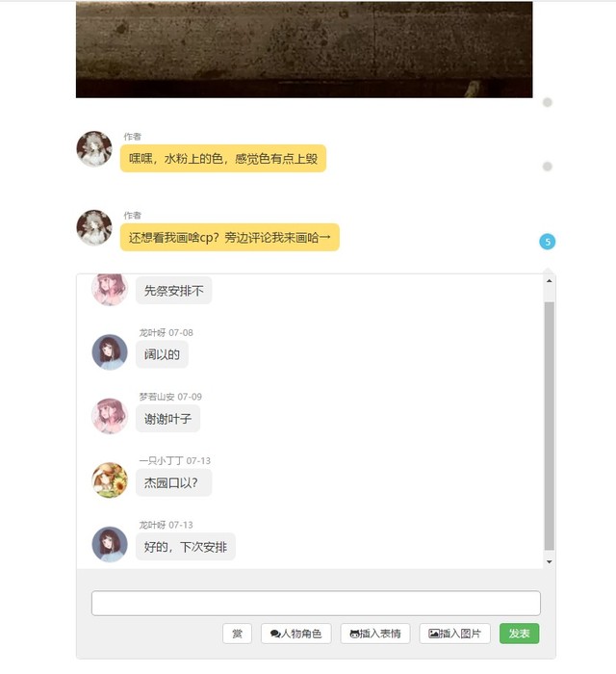The height and width of the screenshot is (674, 616).
Task: Click the scroll-up arrow of comment list
Action: pyautogui.click(x=549, y=281)
